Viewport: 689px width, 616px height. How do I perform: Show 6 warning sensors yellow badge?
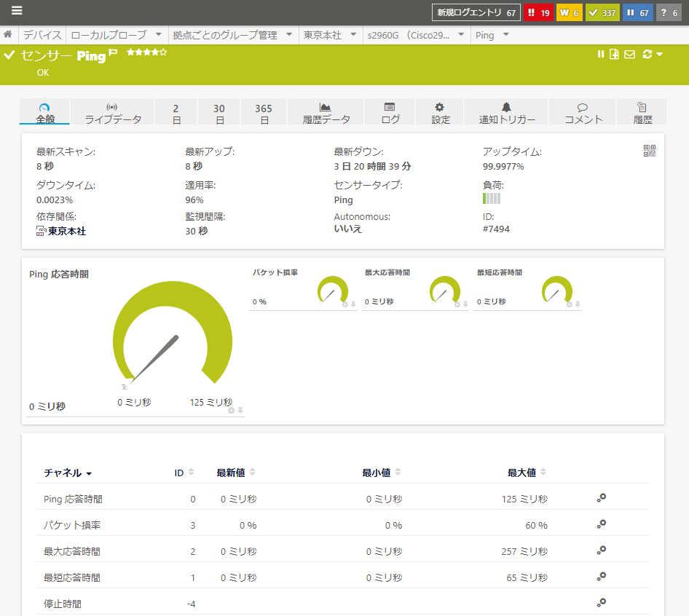point(570,12)
